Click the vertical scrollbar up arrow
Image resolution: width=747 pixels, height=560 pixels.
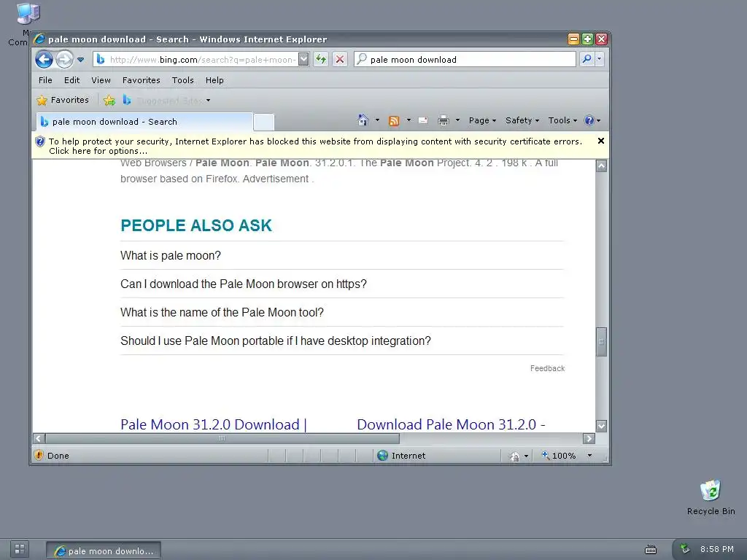click(x=602, y=166)
